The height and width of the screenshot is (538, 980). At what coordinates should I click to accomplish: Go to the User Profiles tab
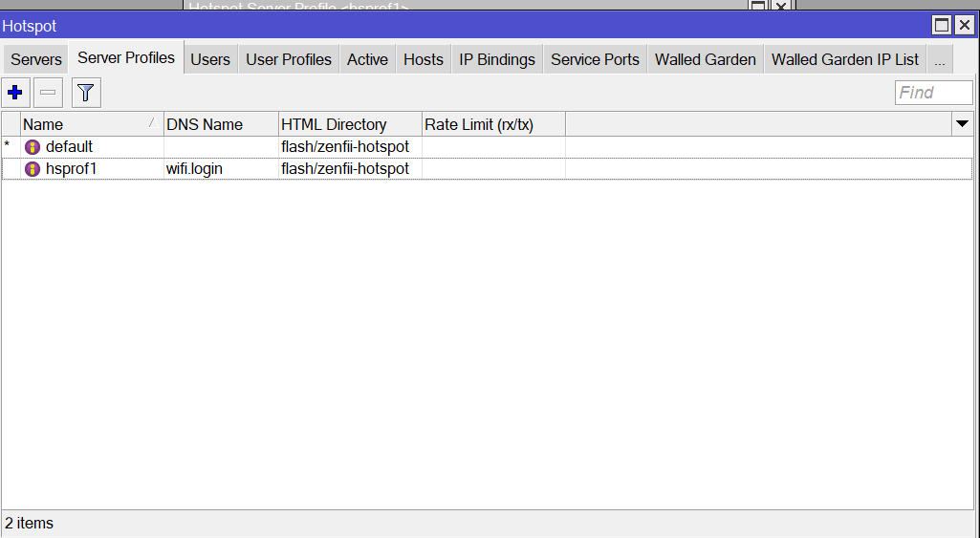289,59
